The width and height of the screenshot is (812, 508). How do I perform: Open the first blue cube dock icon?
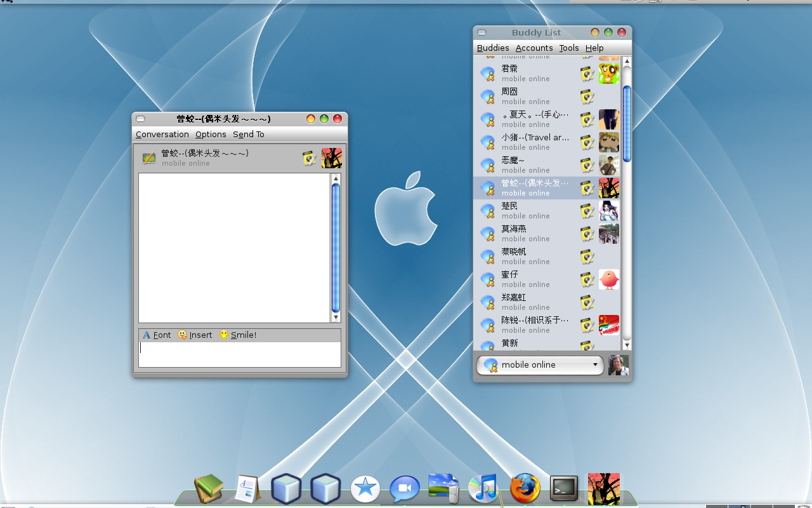286,489
